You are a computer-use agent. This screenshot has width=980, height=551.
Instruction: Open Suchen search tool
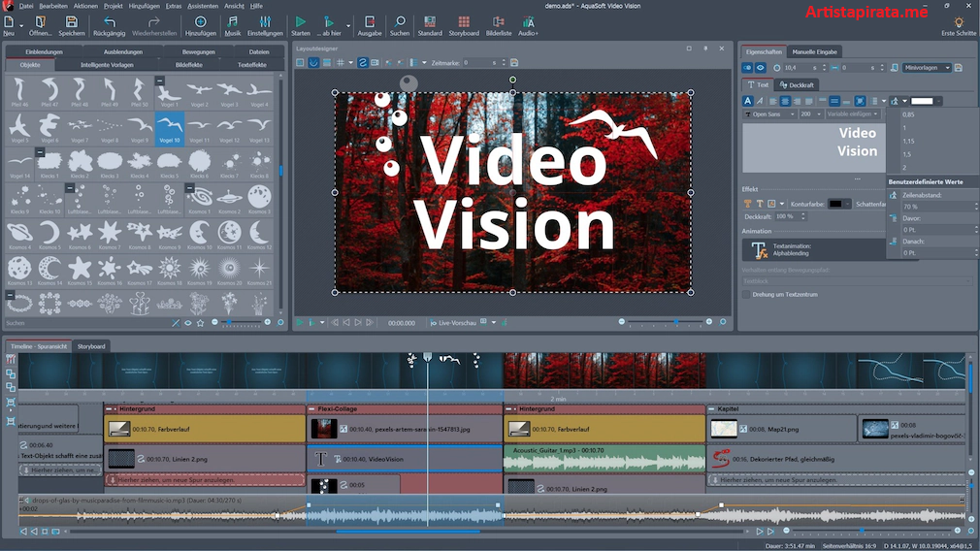400,25
